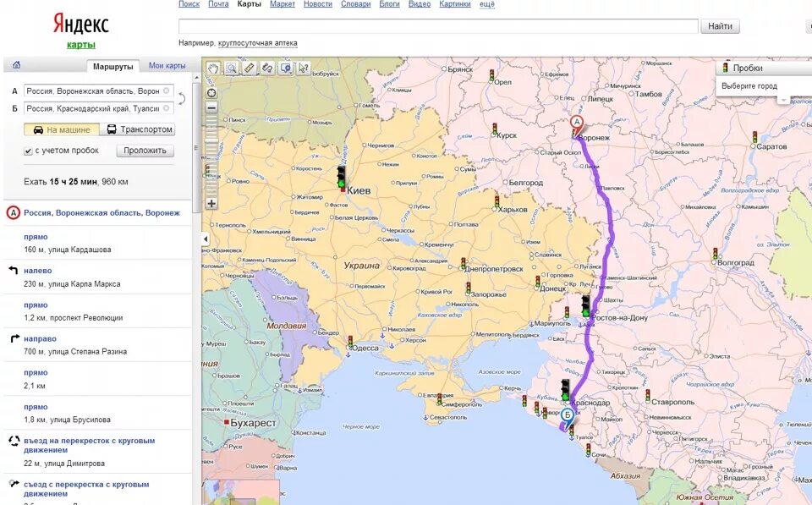This screenshot has width=812, height=505.
Task: Click the home icon in the sidebar header
Action: tap(17, 65)
